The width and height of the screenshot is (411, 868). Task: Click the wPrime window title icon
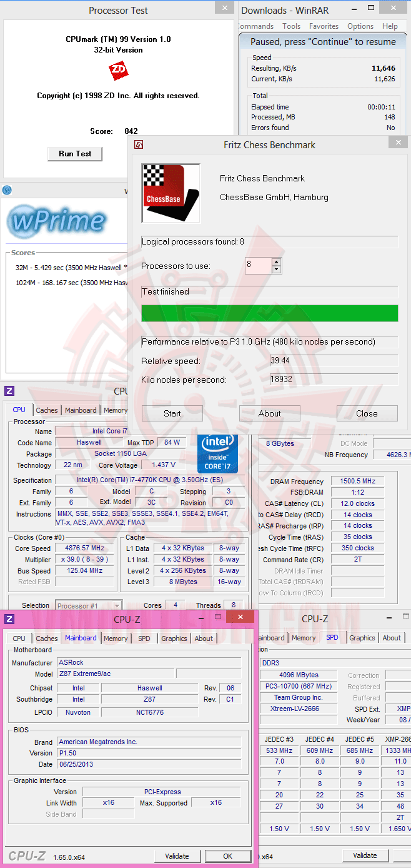[x=7, y=191]
